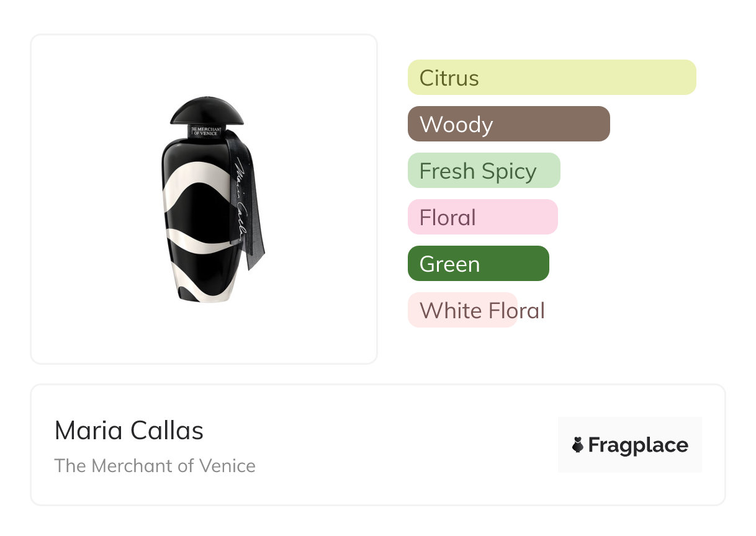
Task: Select the White Floral accord bar
Action: [x=462, y=310]
